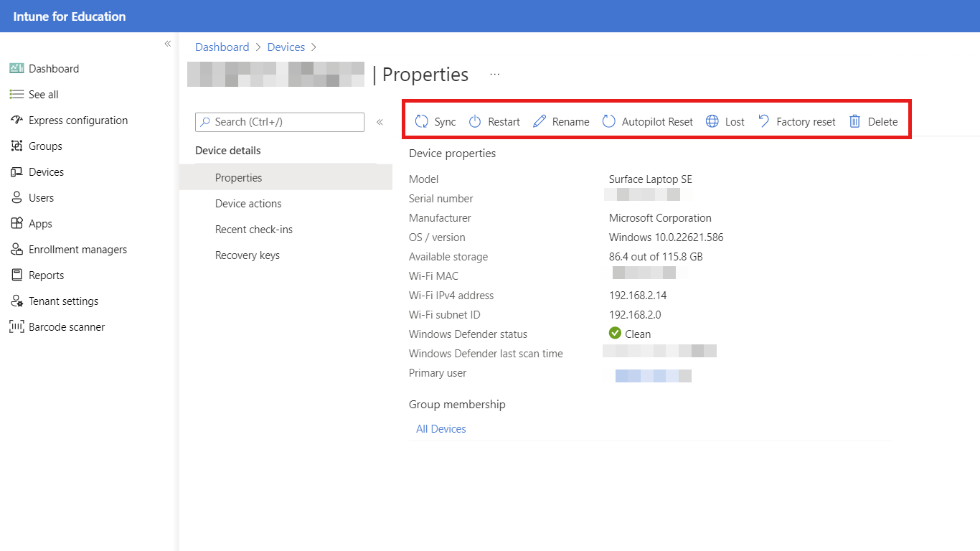980x551 pixels.
Task: Open Tenant settings in the sidebar
Action: pos(63,301)
